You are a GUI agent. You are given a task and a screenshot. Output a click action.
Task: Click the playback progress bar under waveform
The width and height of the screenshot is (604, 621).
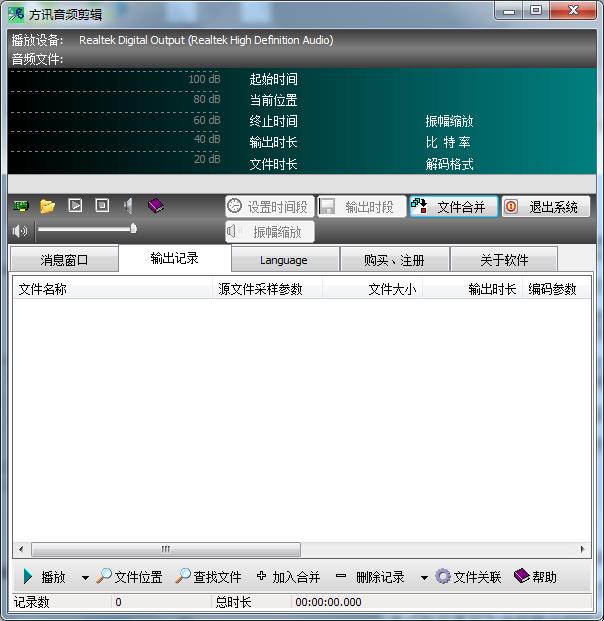pyautogui.click(x=302, y=184)
